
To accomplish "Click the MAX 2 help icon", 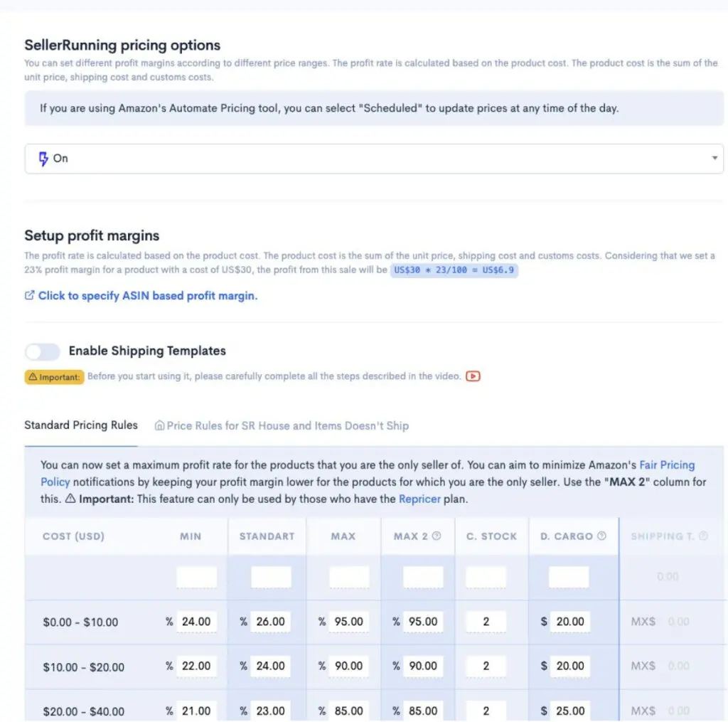I will click(437, 536).
